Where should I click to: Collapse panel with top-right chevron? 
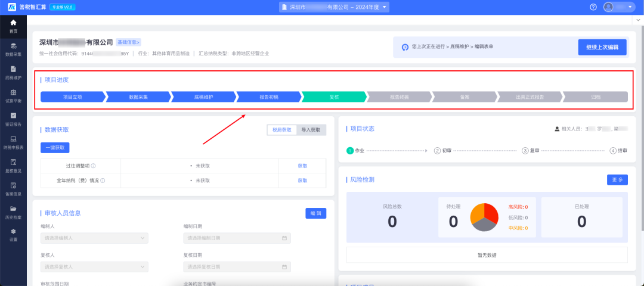pos(639,20)
